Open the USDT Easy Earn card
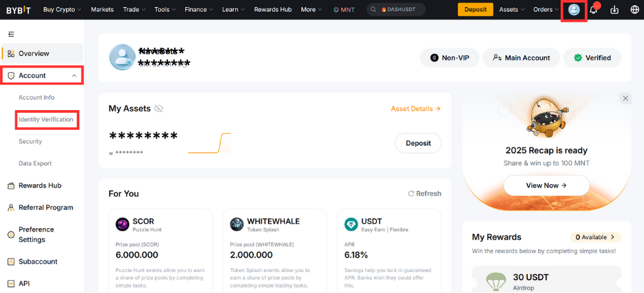This screenshot has width=644, height=293. coord(389,250)
